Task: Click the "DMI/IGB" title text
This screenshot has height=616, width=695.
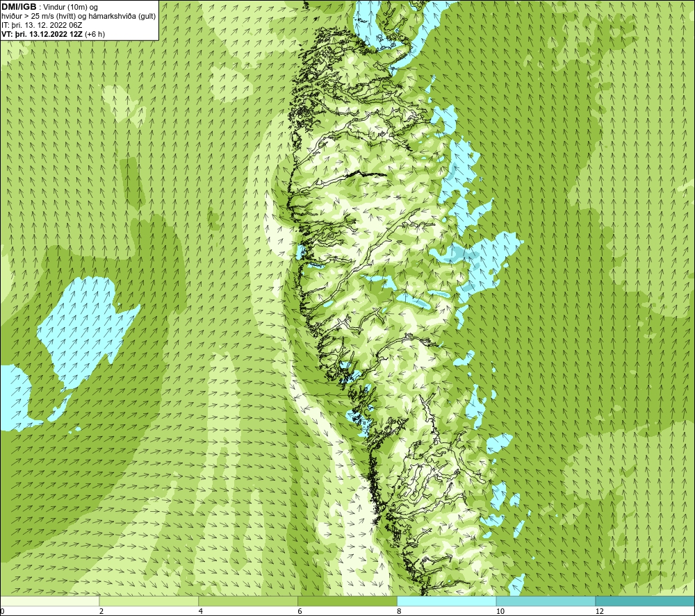Action: tap(19, 7)
